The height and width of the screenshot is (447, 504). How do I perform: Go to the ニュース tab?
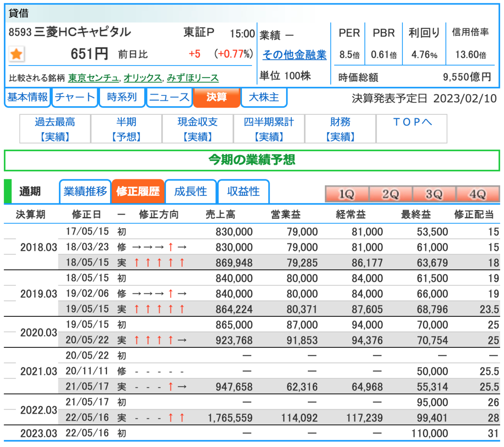tap(169, 97)
